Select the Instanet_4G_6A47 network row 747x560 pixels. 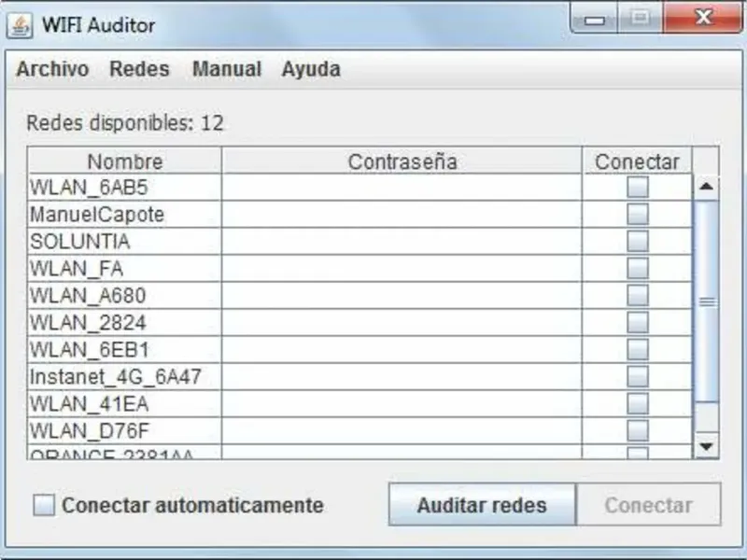(116, 377)
